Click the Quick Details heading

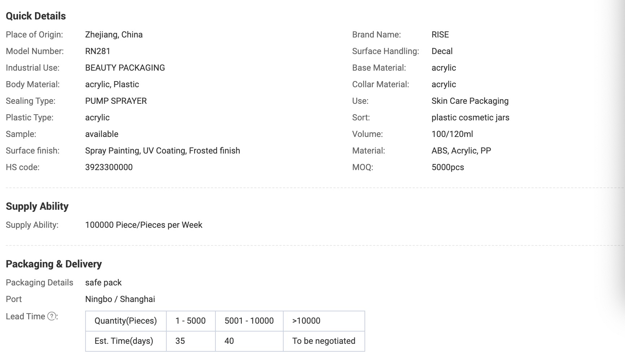click(36, 16)
